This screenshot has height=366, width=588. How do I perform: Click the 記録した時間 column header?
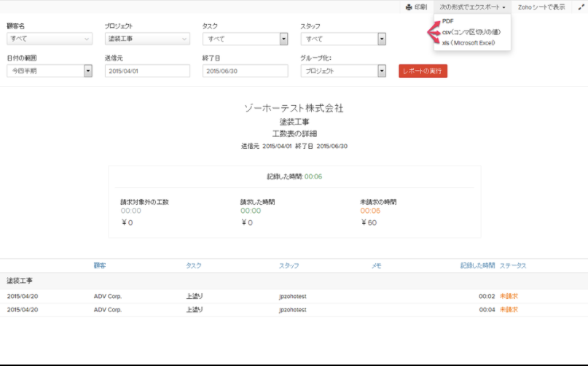click(x=477, y=266)
